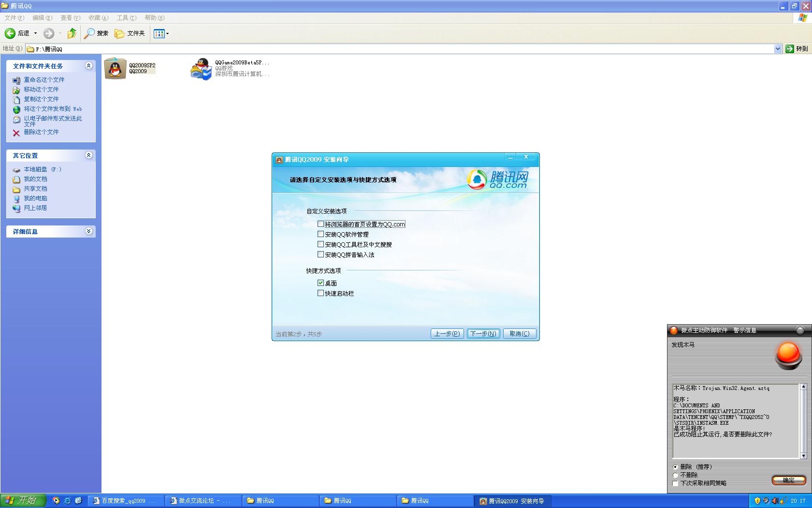Open the back button history dropdown arrow
812x508 pixels.
click(35, 33)
